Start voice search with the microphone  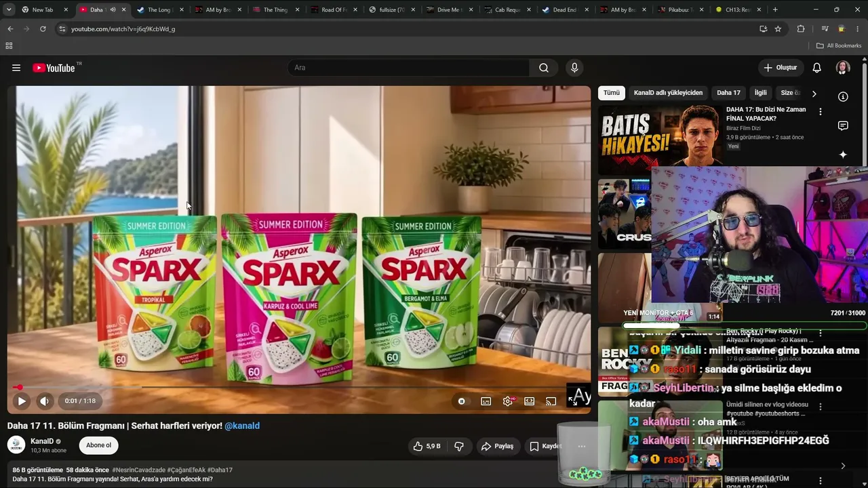[574, 68]
